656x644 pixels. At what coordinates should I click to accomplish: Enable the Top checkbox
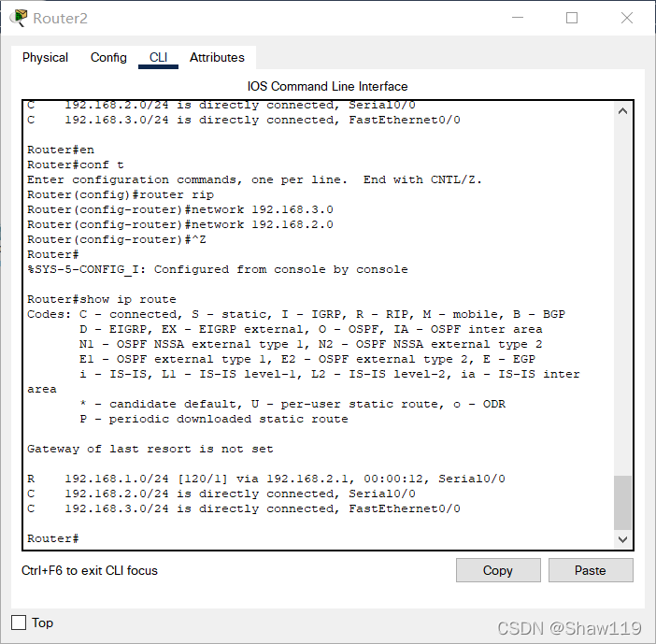click(x=19, y=623)
